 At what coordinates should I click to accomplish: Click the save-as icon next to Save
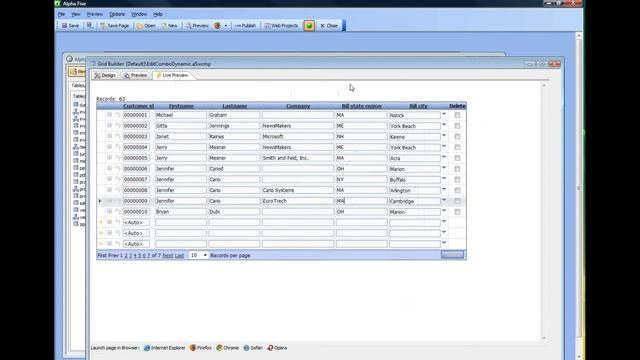[90, 26]
